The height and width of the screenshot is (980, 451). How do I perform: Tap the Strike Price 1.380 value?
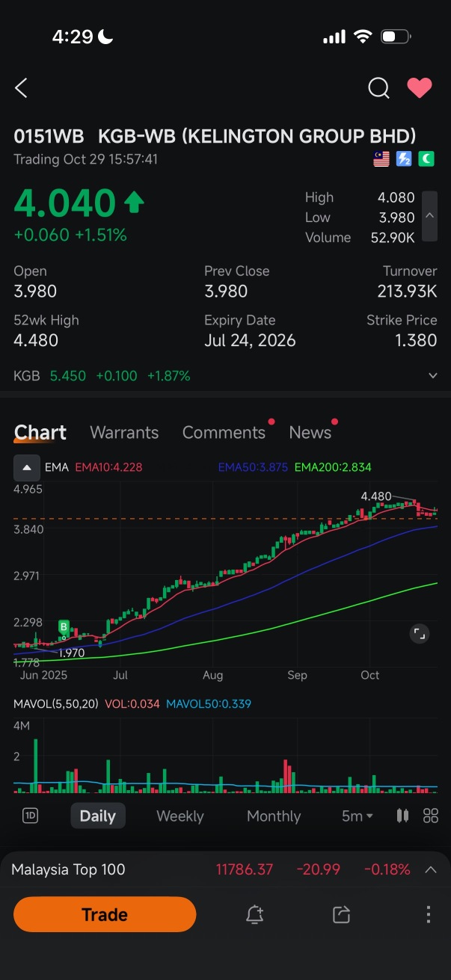coord(416,341)
